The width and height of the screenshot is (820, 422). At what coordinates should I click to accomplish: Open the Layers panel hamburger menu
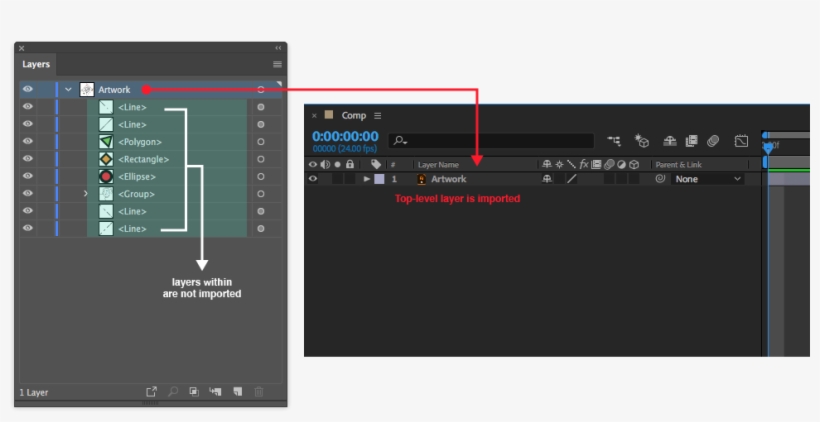pos(277,64)
